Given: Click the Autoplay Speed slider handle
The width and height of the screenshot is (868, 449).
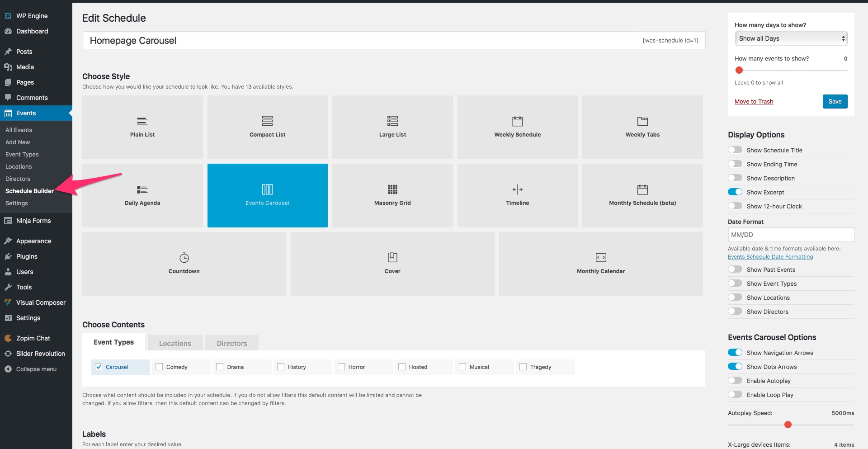Looking at the screenshot, I should coord(788,425).
